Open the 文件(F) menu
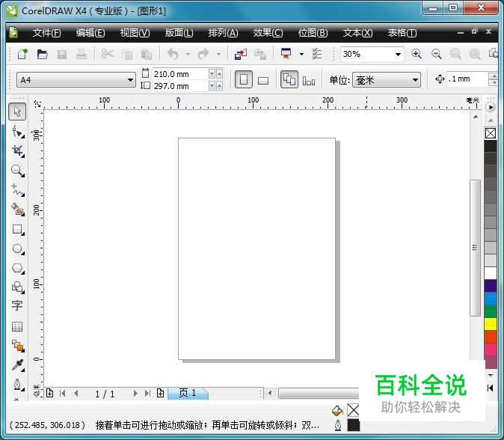 (x=46, y=33)
